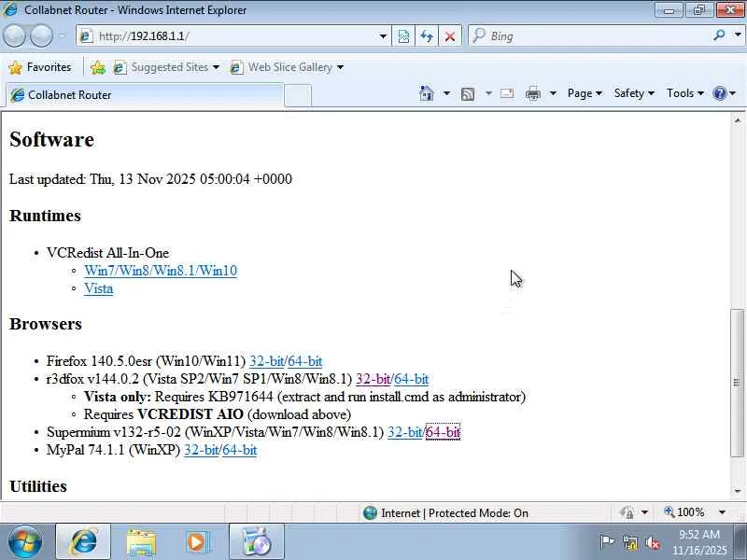Viewport: 747px width, 560px height.
Task: Expand the address bar autocomplete dropdown
Action: click(383, 36)
